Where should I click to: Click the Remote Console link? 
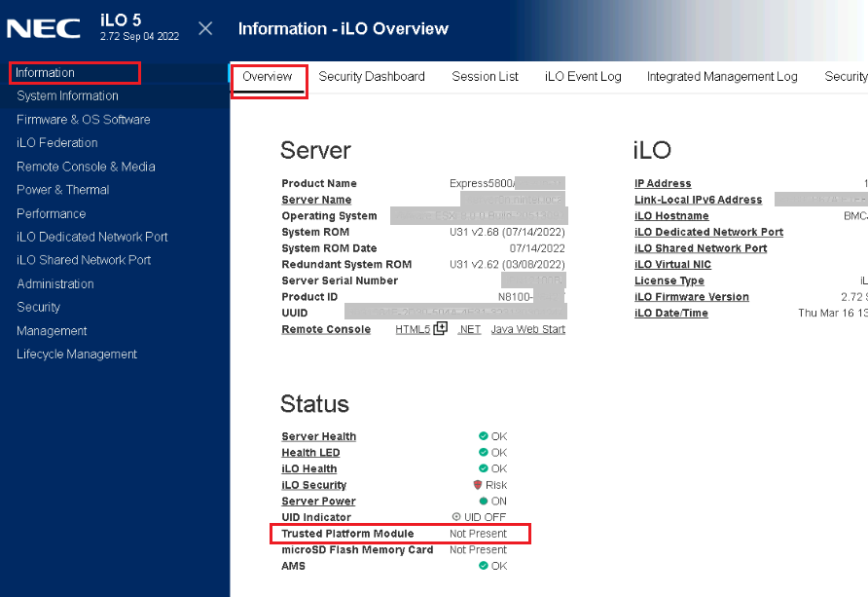tap(326, 329)
